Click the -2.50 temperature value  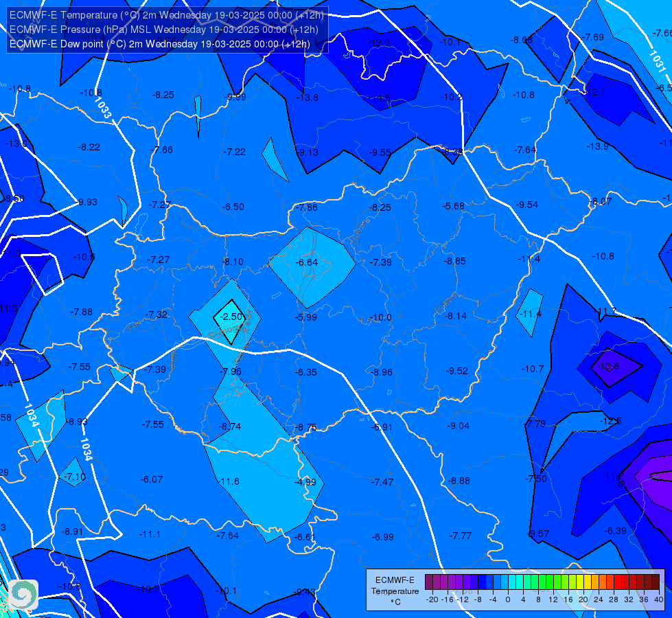[x=231, y=317]
